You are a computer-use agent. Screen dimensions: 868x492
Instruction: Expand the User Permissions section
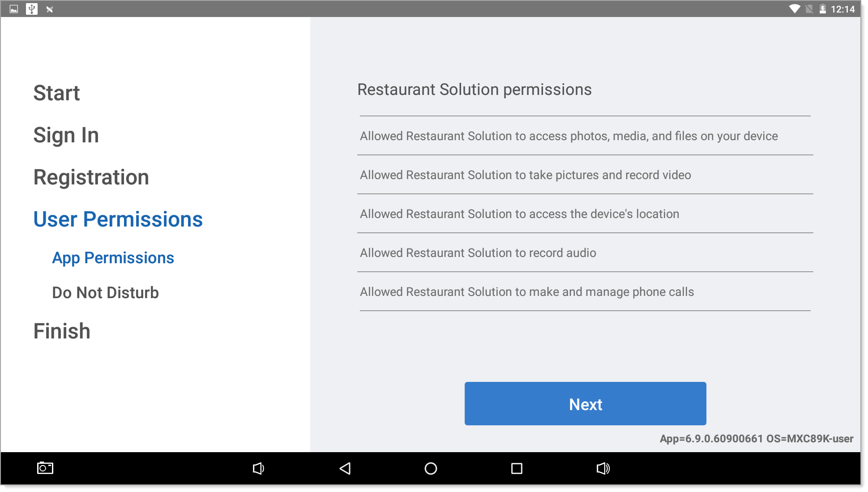[118, 219]
